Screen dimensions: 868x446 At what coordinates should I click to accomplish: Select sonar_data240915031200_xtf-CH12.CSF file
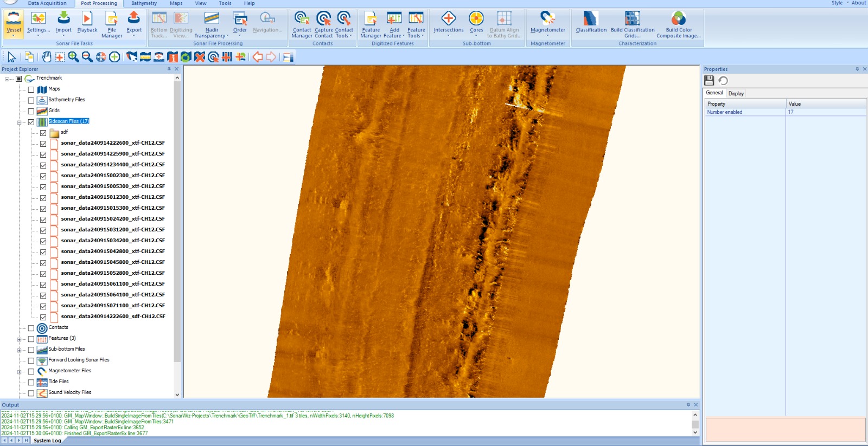(x=113, y=230)
